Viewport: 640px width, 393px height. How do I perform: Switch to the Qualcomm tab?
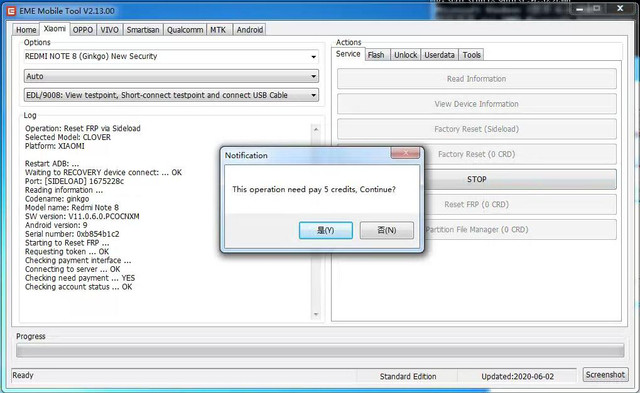click(x=185, y=30)
